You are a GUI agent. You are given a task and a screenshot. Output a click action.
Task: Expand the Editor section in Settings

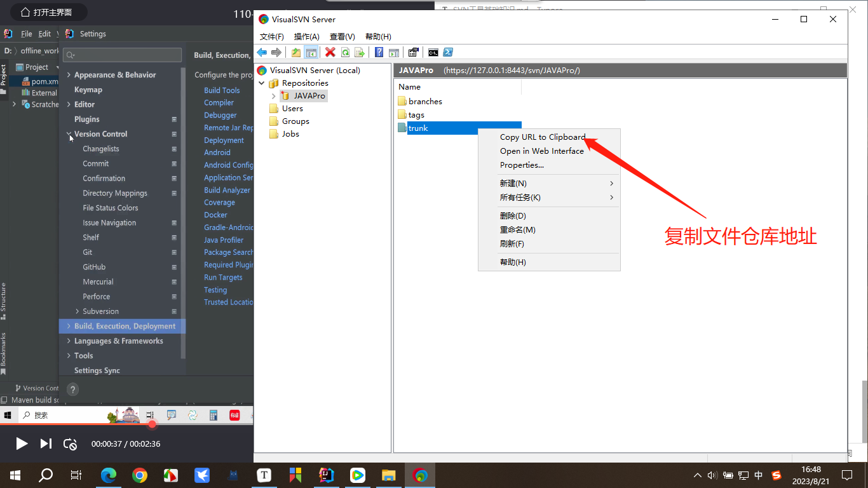click(69, 104)
